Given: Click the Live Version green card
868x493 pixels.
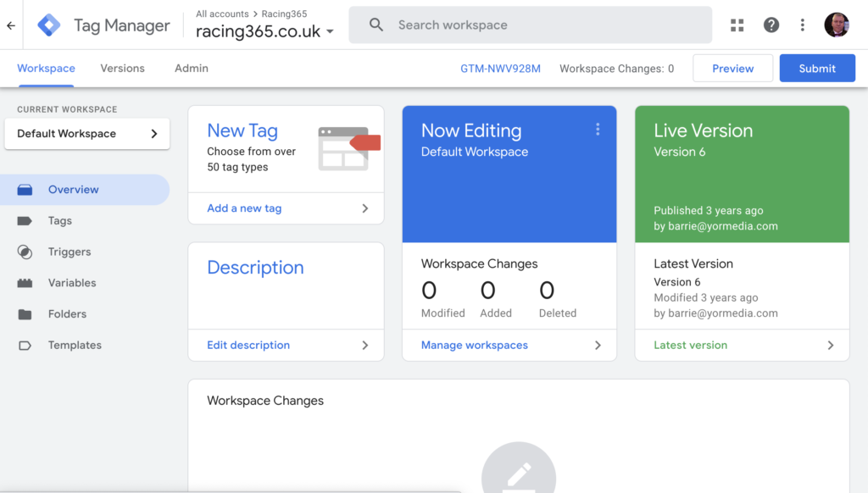Looking at the screenshot, I should pyautogui.click(x=742, y=174).
